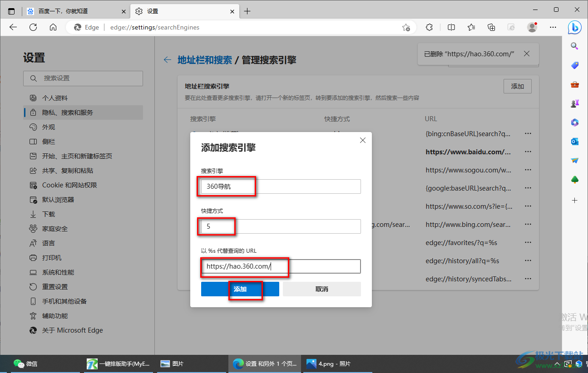Click the browser address bar URL
The image size is (588, 373).
pyautogui.click(x=155, y=27)
